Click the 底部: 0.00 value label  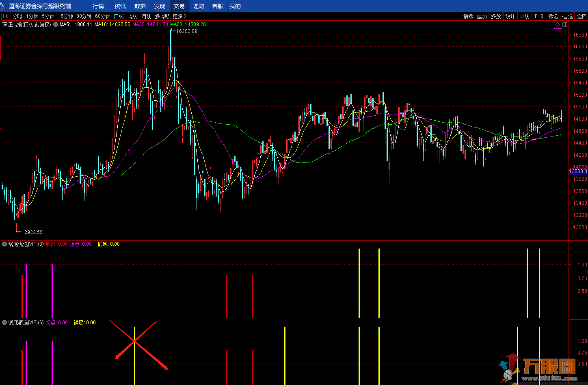click(x=57, y=244)
